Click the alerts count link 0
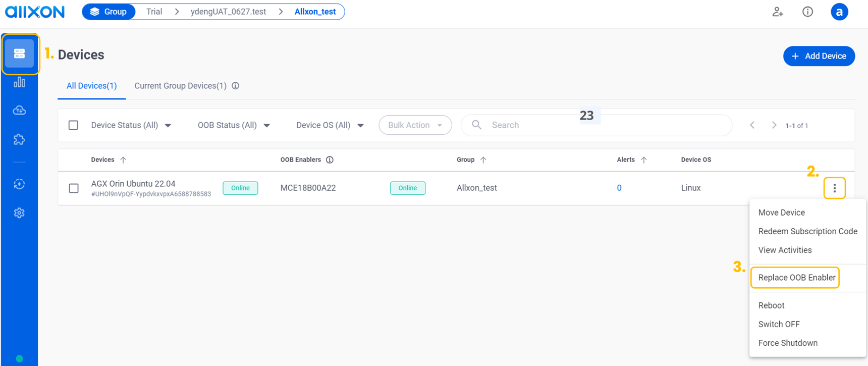 (x=619, y=188)
